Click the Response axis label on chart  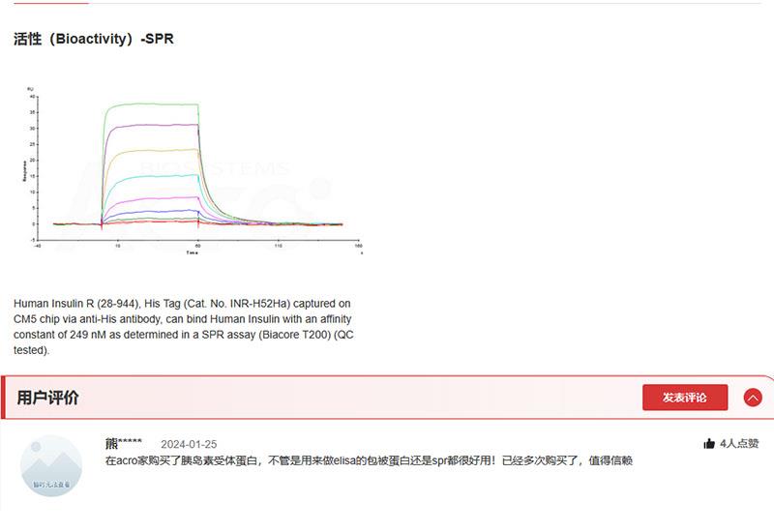coord(24,170)
